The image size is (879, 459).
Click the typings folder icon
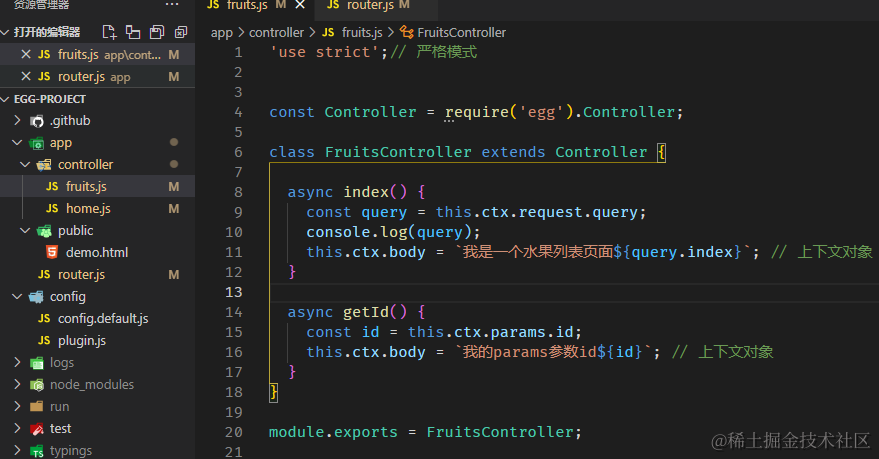[x=36, y=451]
